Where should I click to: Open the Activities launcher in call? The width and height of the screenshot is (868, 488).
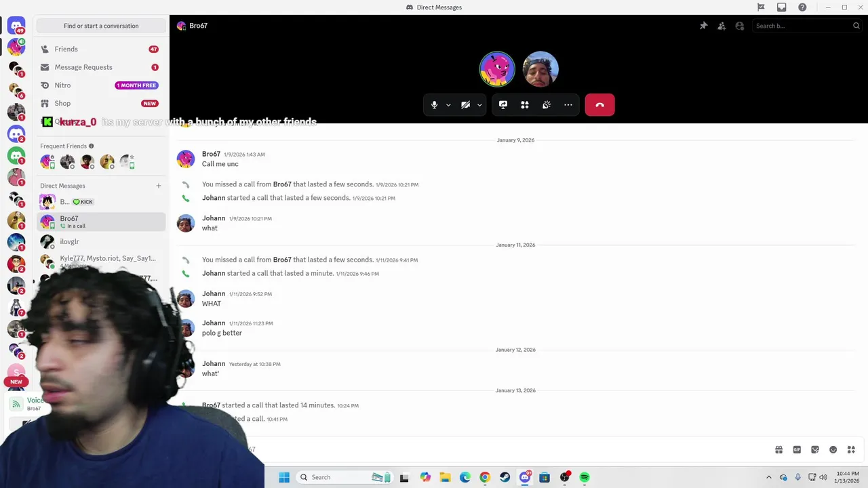[525, 105]
